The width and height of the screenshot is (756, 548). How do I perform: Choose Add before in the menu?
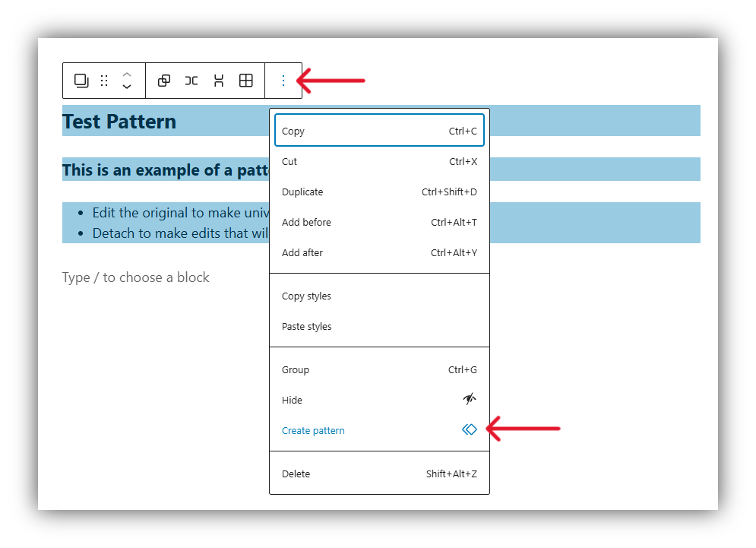click(379, 223)
